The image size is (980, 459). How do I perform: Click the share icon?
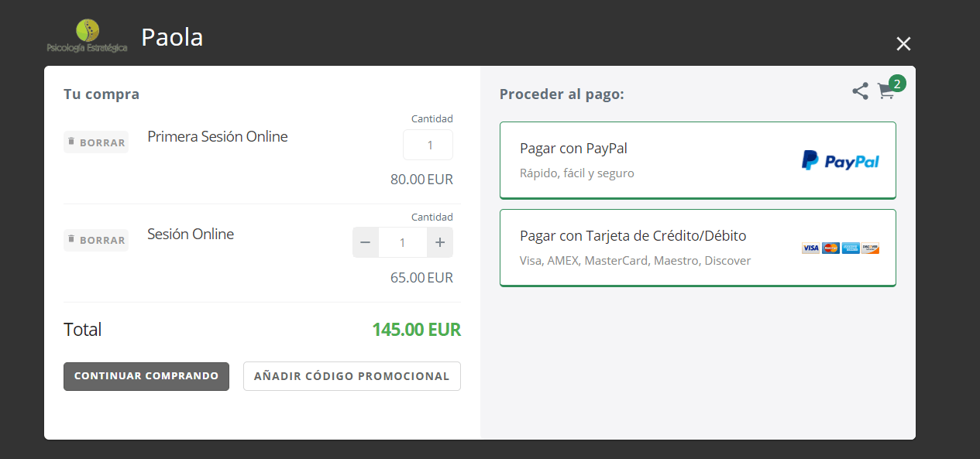pos(860,91)
